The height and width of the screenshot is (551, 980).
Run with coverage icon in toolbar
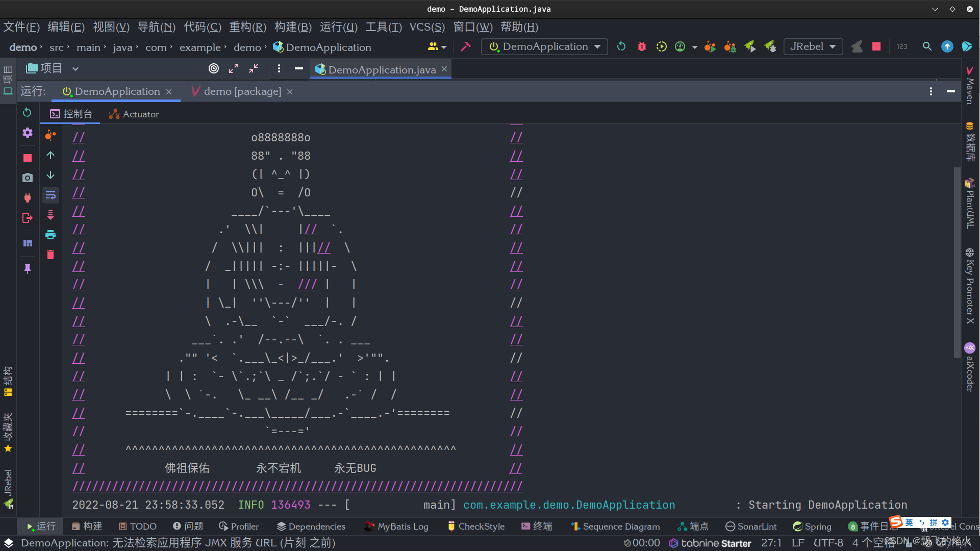point(661,46)
